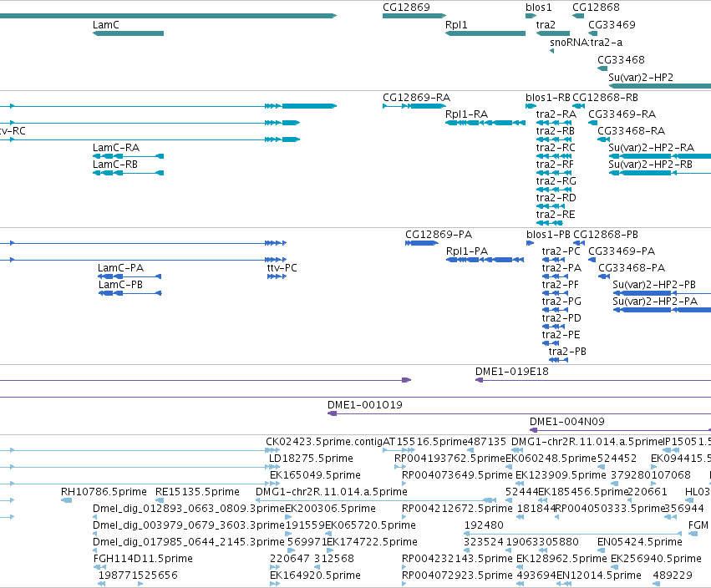Click the tra2-PF protein label
Viewport: 711px width, 588px height.
[561, 285]
